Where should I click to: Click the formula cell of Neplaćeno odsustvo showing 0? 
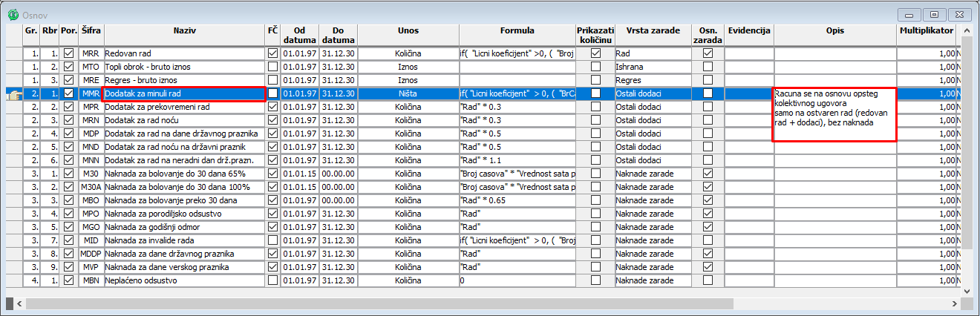517,280
